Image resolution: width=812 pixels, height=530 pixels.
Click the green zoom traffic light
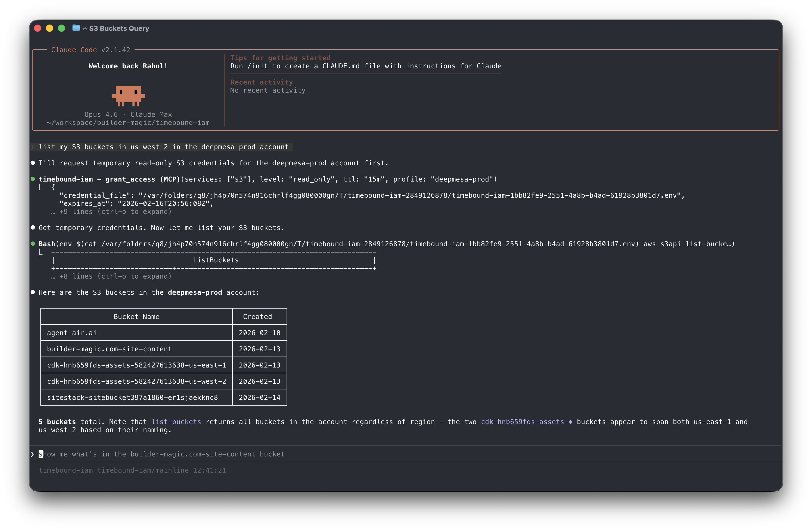(62, 28)
